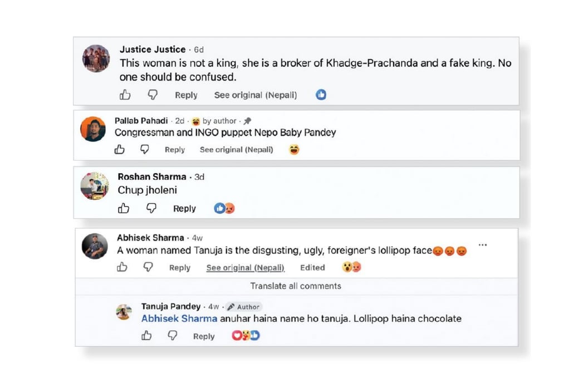The image size is (588, 392).
Task: Click See original (Nepali) on Justice comment
Action: (256, 95)
